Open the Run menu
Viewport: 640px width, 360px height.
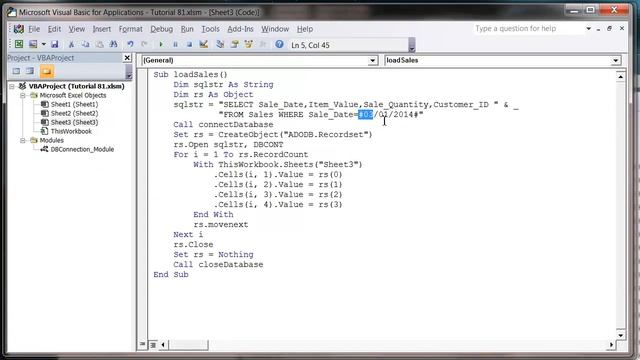tap(187, 29)
